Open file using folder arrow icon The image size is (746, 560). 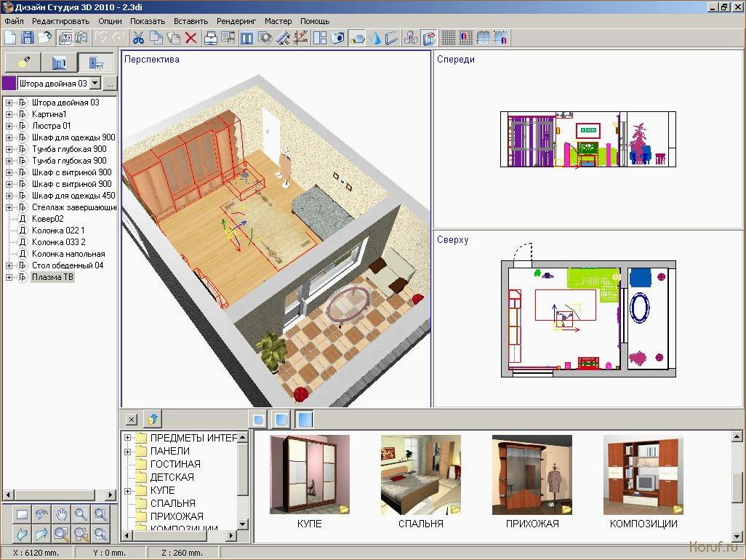tap(45, 38)
